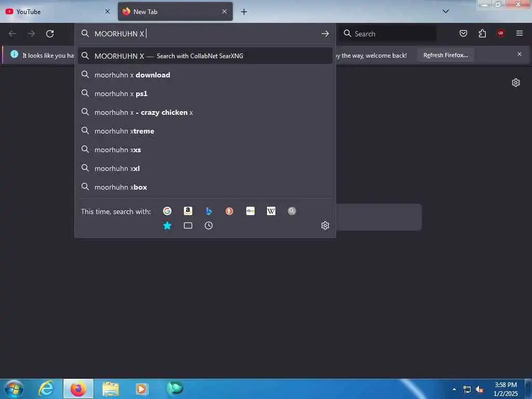Search with eBay engine icon
Image resolution: width=532 pixels, height=399 pixels.
tap(250, 211)
